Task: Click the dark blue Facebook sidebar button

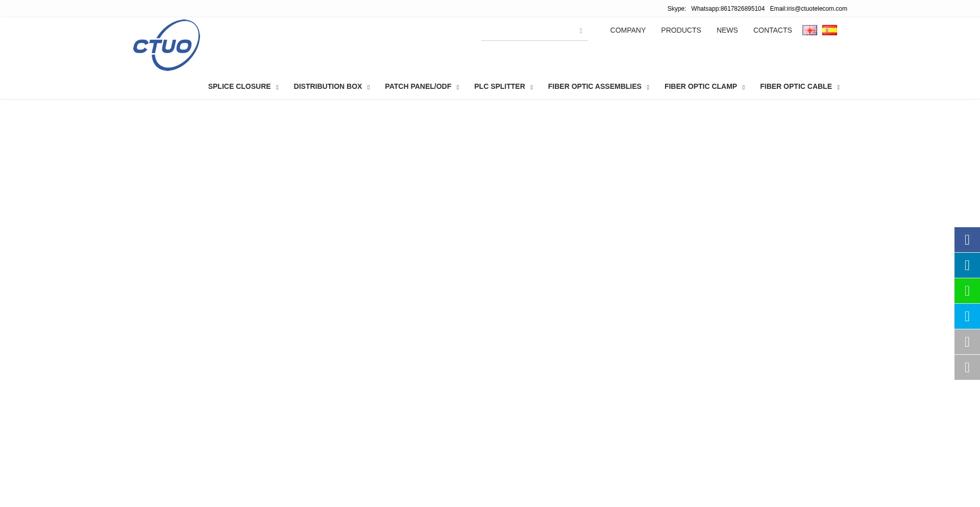Action: pyautogui.click(x=967, y=240)
